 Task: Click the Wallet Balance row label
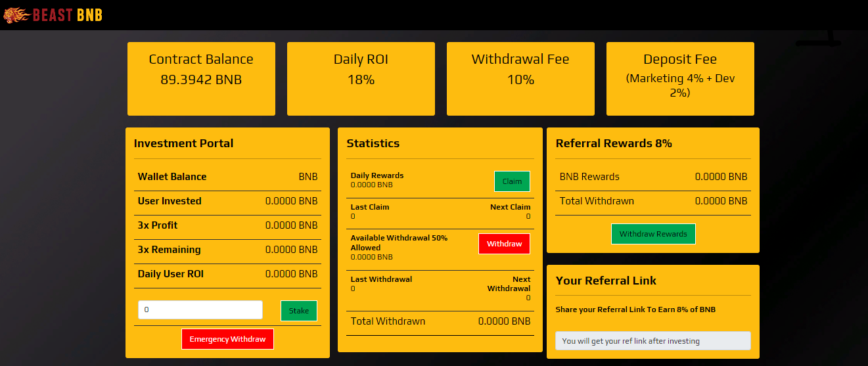172,177
